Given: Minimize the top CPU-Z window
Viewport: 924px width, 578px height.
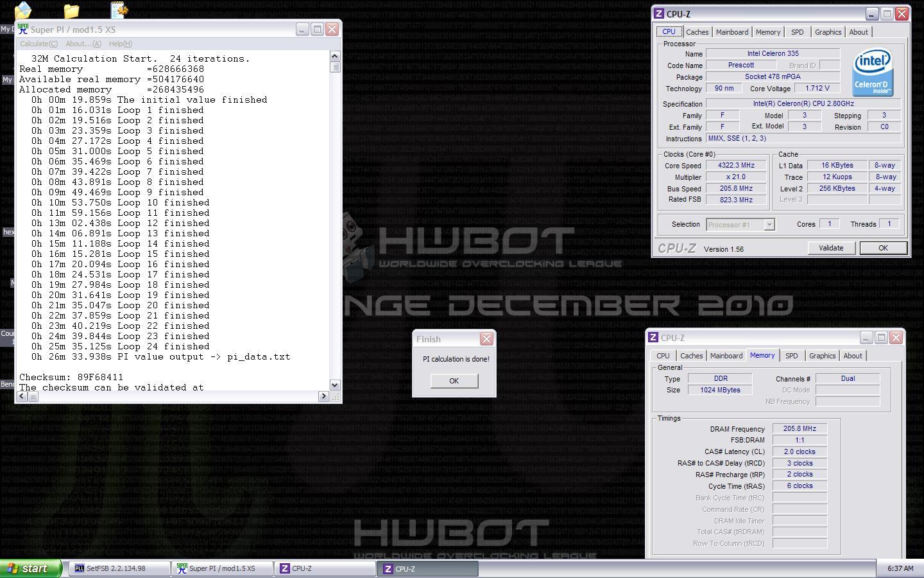Looking at the screenshot, I should point(871,13).
